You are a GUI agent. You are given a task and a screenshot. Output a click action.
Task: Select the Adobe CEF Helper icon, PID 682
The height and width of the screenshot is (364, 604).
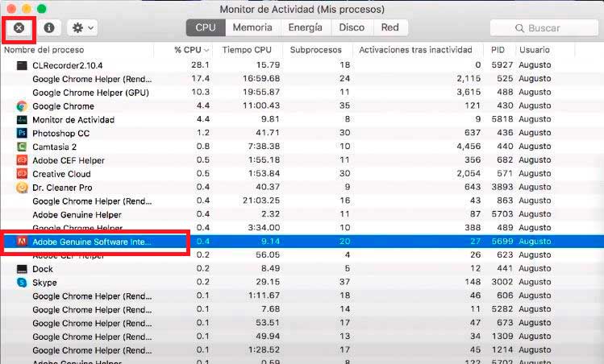tap(22, 160)
